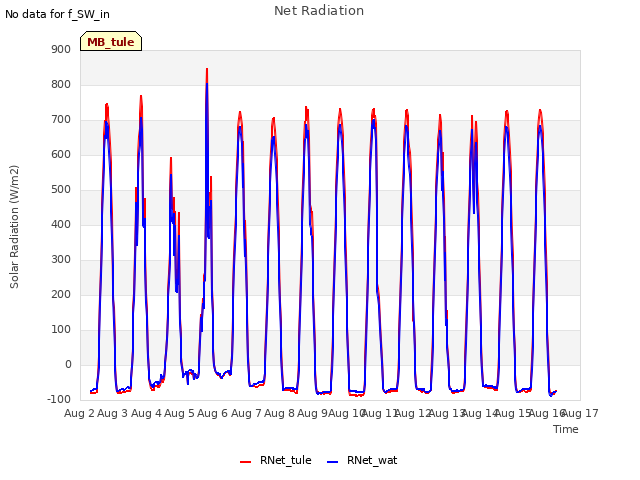Viewport: 640px width, 480px height.
Task: Click the Aug 4 peak near 590 W/m2
Action: [171, 158]
